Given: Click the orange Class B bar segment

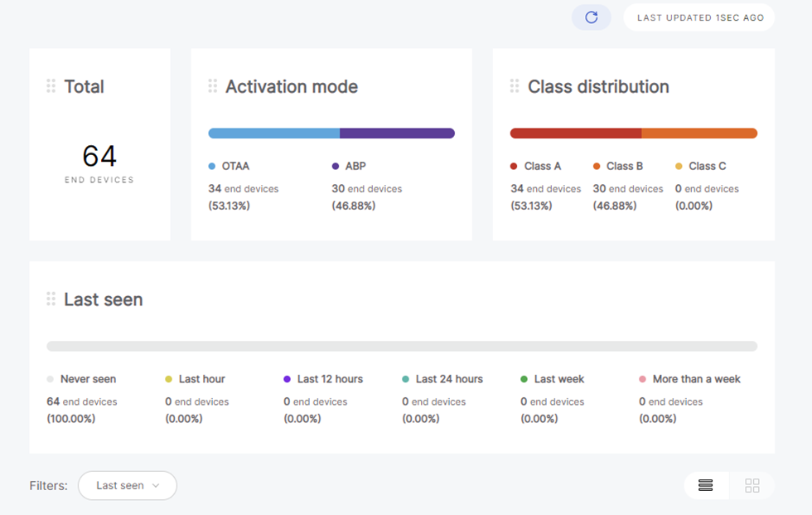Looking at the screenshot, I should 699,134.
